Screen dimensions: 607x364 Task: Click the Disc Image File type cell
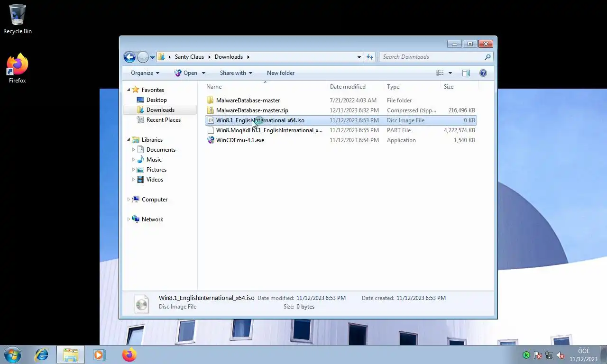click(405, 120)
